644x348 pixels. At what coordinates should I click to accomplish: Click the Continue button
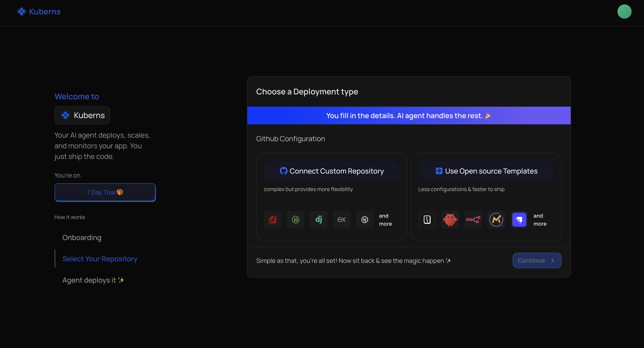point(537,260)
